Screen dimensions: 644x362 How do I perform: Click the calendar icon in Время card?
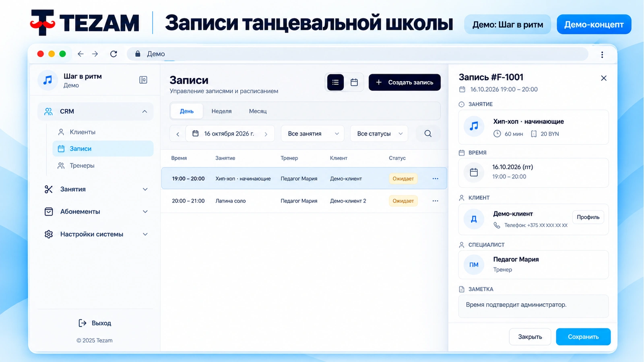pos(474,172)
